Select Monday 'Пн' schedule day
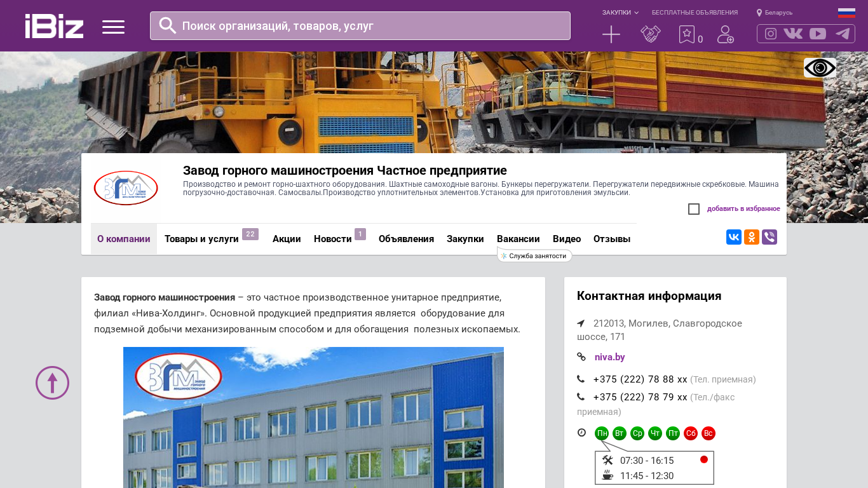This screenshot has height=488, width=868. click(602, 433)
